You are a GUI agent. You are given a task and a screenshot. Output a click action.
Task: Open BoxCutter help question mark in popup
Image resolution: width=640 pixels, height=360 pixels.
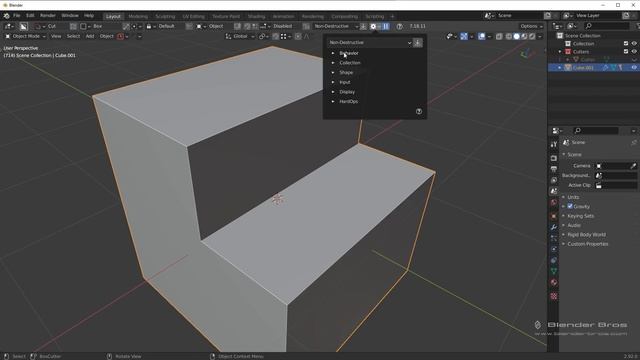419,111
